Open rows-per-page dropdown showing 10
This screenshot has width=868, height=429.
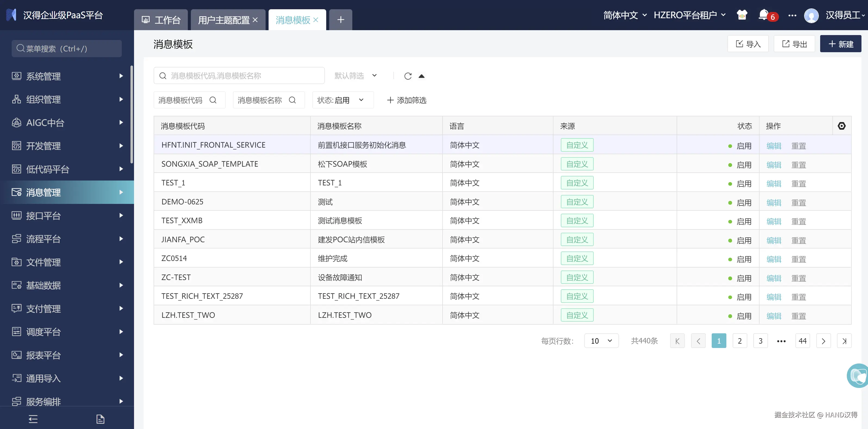tap(601, 341)
